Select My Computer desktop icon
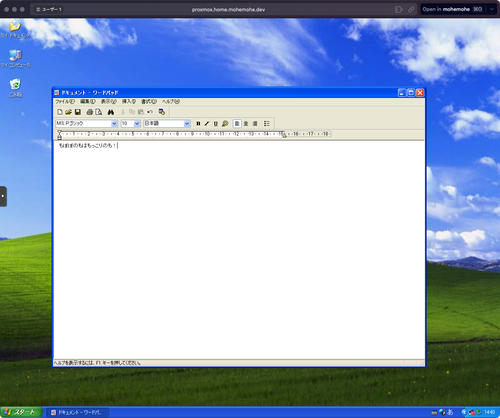500x418 pixels. pos(15,59)
